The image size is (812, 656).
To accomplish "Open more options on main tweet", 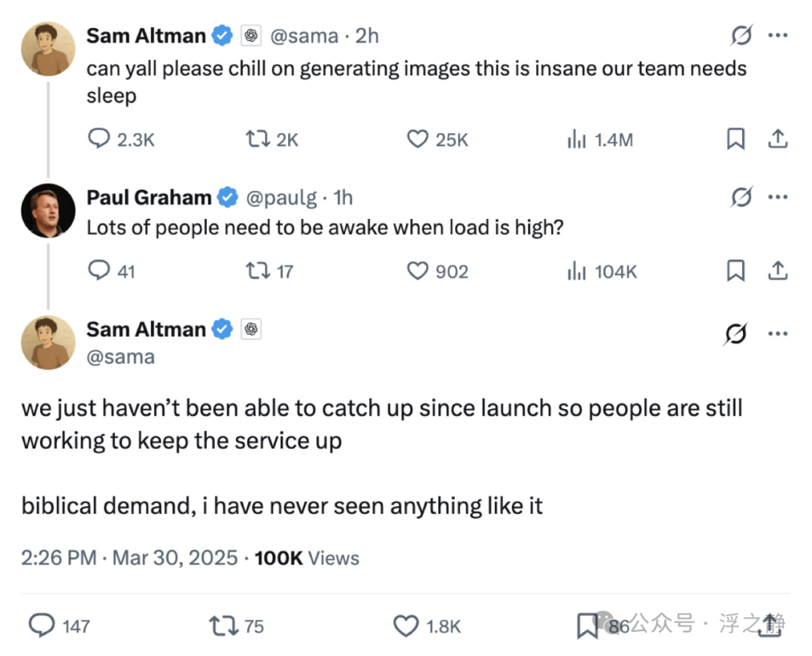I will click(778, 334).
